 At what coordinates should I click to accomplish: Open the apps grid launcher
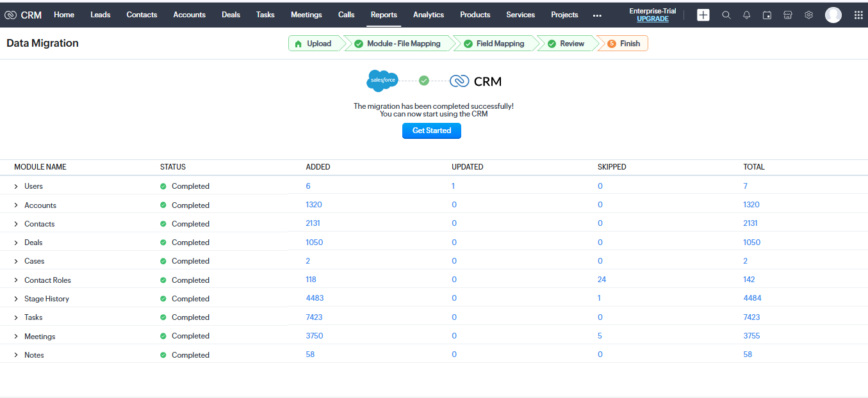click(x=858, y=15)
